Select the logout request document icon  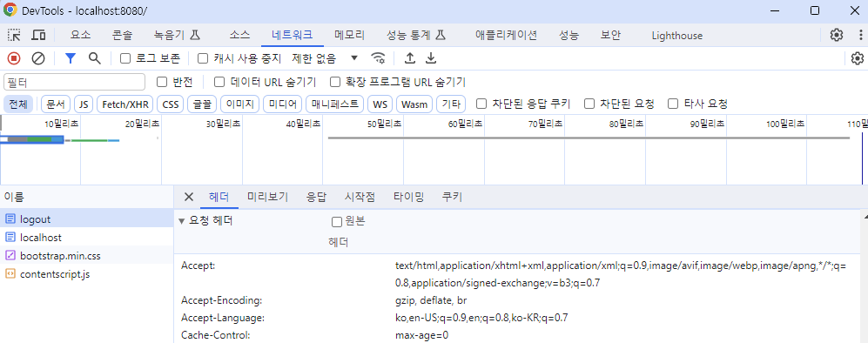[x=10, y=219]
